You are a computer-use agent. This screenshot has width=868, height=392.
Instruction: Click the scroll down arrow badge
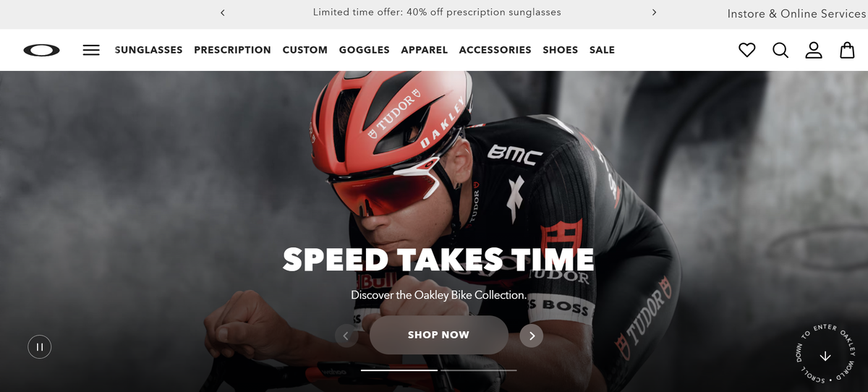point(825,355)
